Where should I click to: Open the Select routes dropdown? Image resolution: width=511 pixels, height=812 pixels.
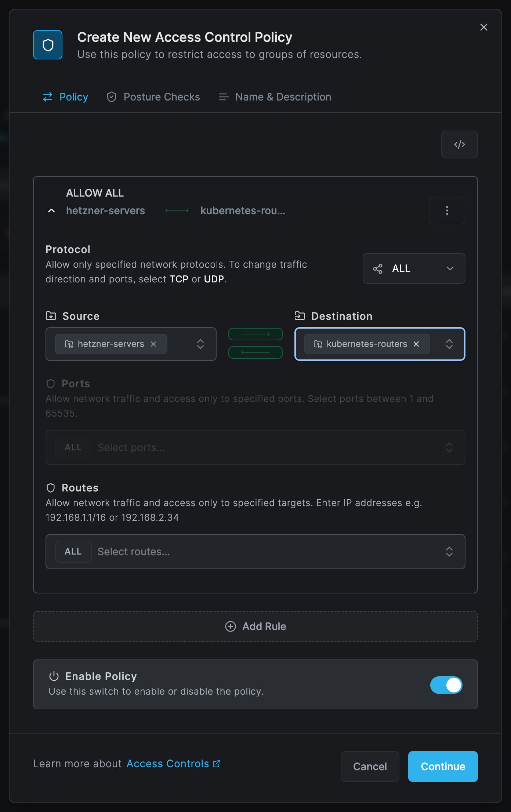(x=255, y=552)
